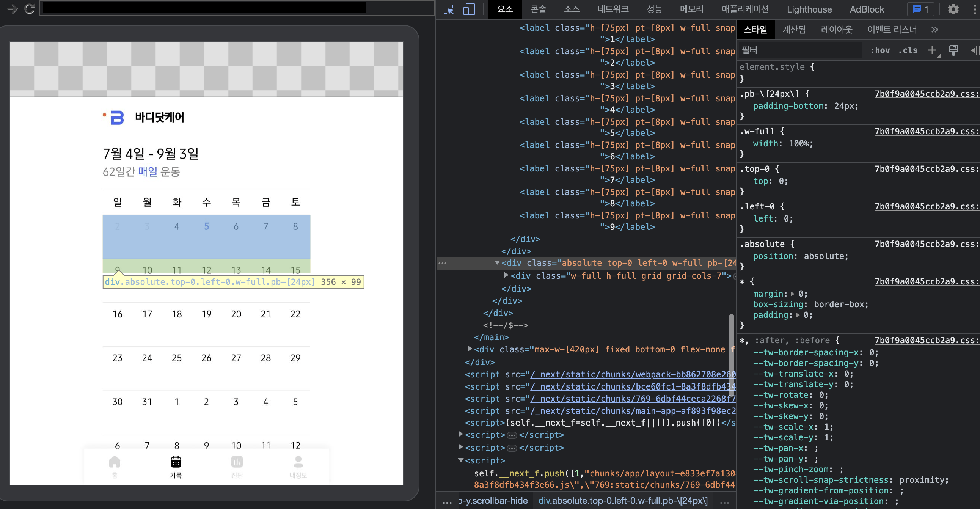
Task: Open the 소스 Sources tab
Action: (x=572, y=9)
